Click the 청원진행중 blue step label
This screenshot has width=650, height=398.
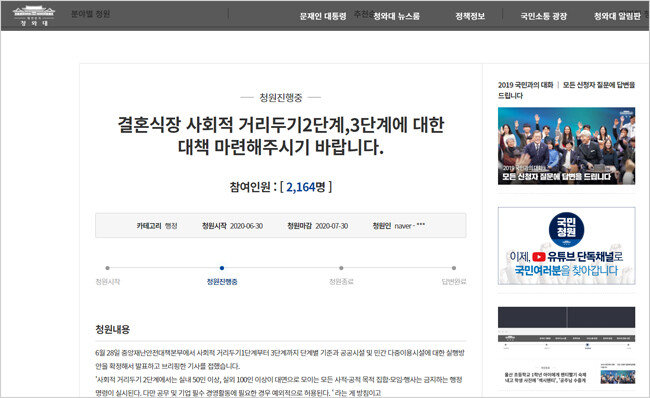[x=222, y=282]
